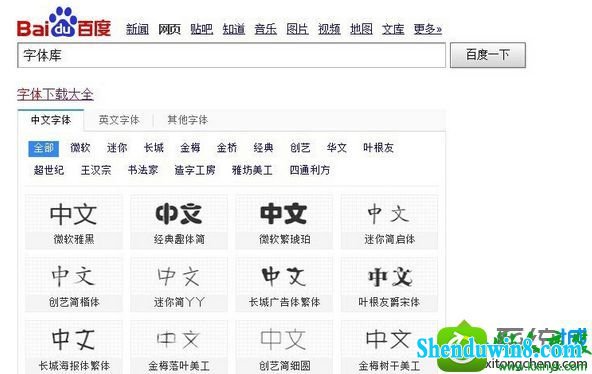The image size is (592, 374).
Task: Open the 长城广告体繁体 font preview
Action: [284, 285]
